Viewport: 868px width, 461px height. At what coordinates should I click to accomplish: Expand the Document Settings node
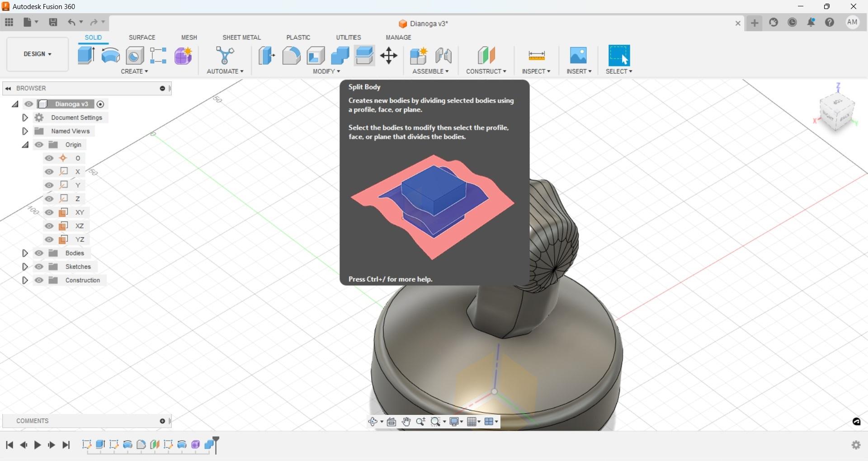[25, 118]
